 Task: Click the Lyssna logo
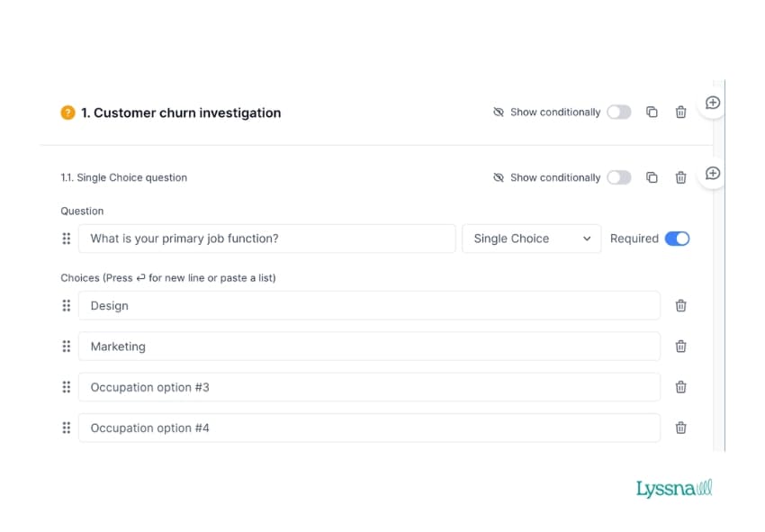(x=673, y=487)
